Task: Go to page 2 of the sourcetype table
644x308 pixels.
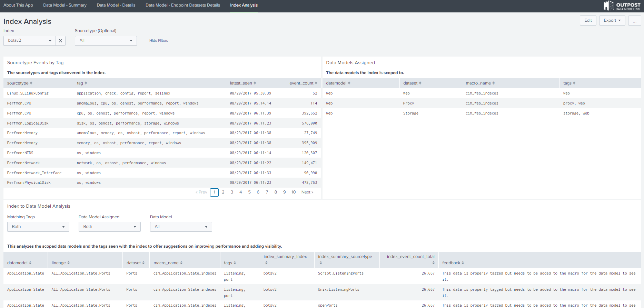Action: click(223, 192)
